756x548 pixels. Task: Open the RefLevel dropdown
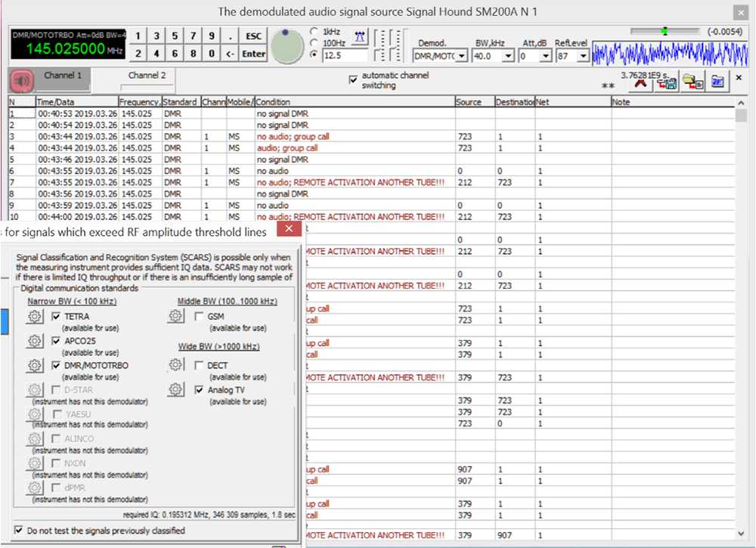tap(582, 57)
